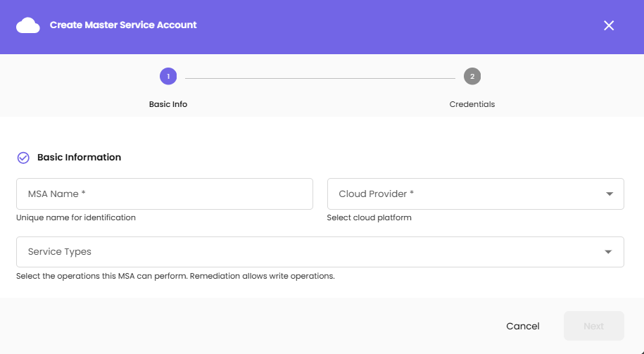Screen dimensions: 644x354
Task: Close the Create Master Service Account dialog
Action: 609,26
